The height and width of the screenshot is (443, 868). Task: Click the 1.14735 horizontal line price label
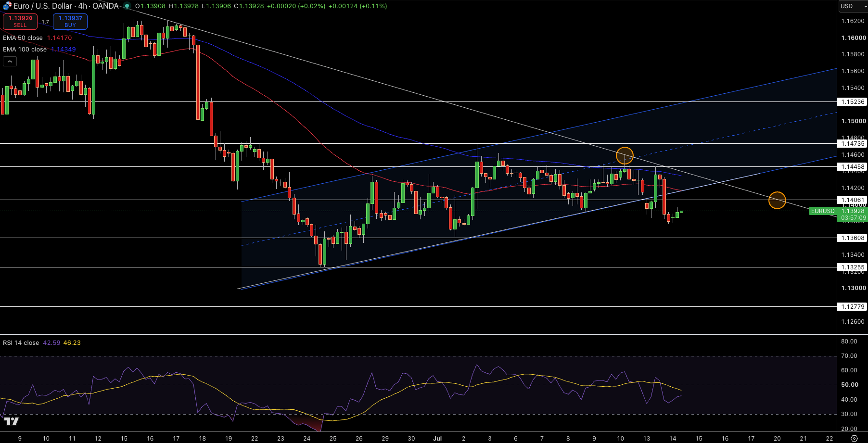click(x=853, y=144)
